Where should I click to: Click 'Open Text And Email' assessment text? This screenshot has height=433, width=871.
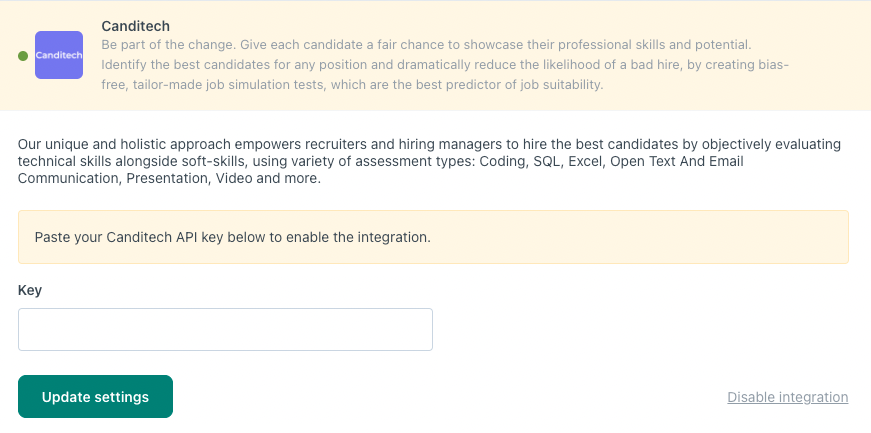point(675,162)
